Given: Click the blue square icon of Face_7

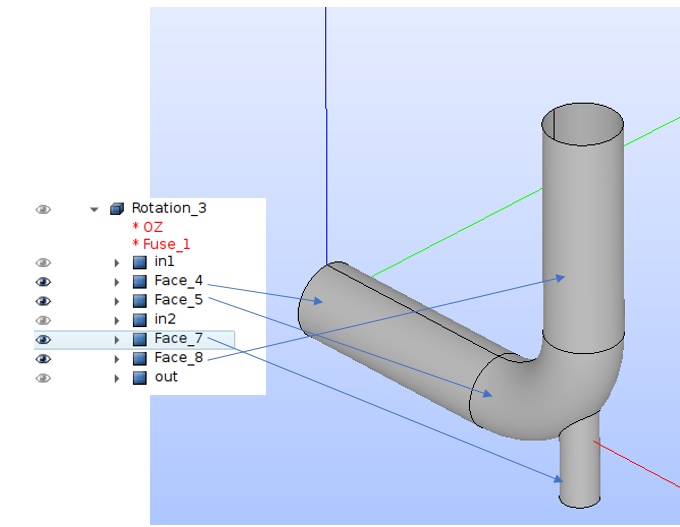Looking at the screenshot, I should click(x=140, y=339).
